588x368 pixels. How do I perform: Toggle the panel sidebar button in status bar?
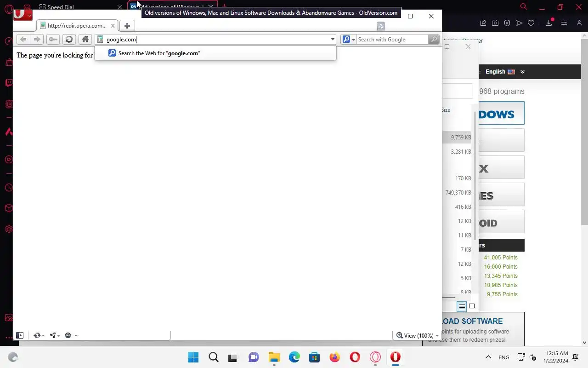[x=20, y=335]
